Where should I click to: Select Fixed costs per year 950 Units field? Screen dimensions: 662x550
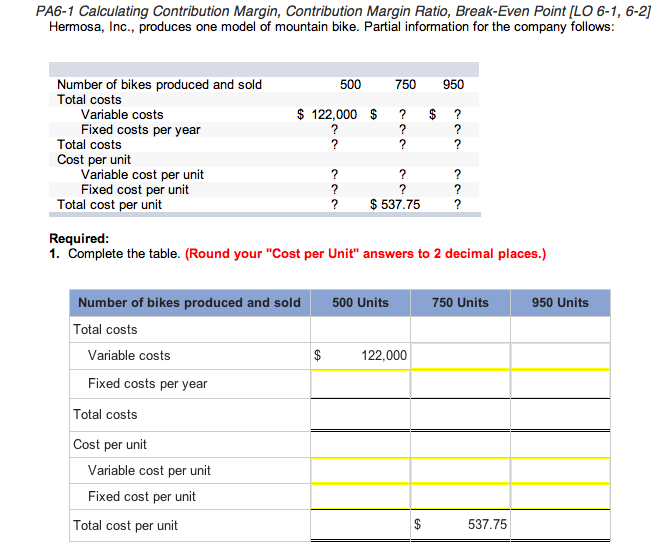(x=560, y=384)
